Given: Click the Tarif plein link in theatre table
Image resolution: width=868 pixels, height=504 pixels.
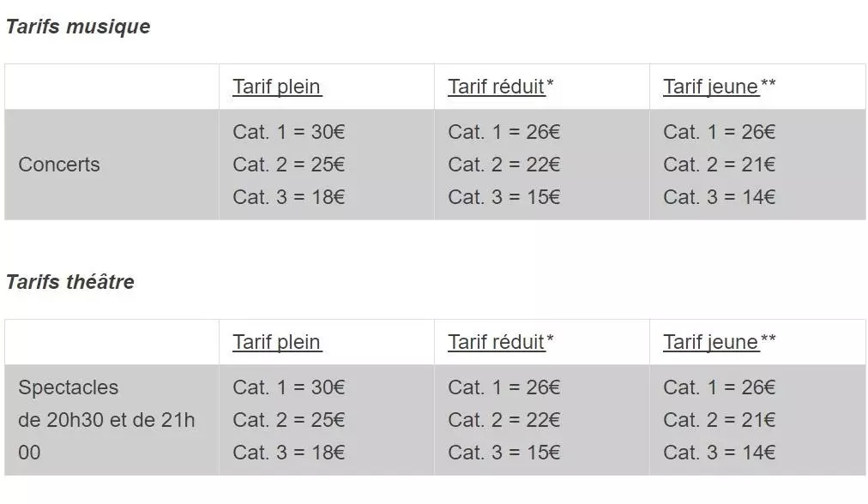Looking at the screenshot, I should tap(276, 342).
